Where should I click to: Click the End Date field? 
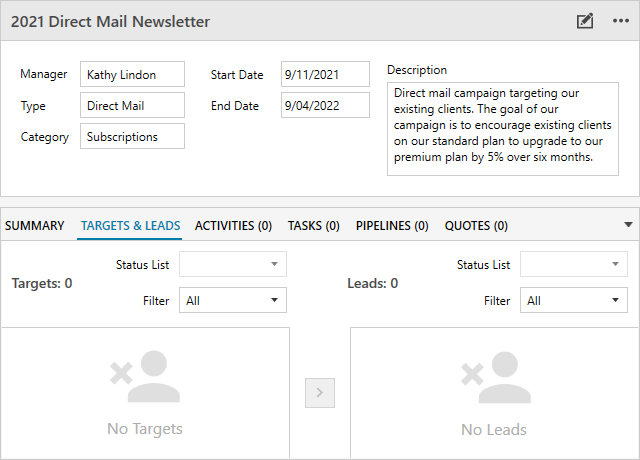pyautogui.click(x=325, y=105)
